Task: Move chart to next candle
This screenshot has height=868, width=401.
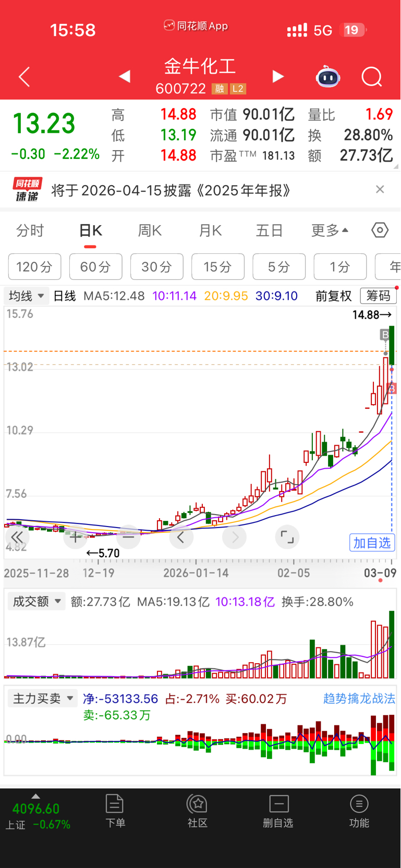Action: pos(235,537)
